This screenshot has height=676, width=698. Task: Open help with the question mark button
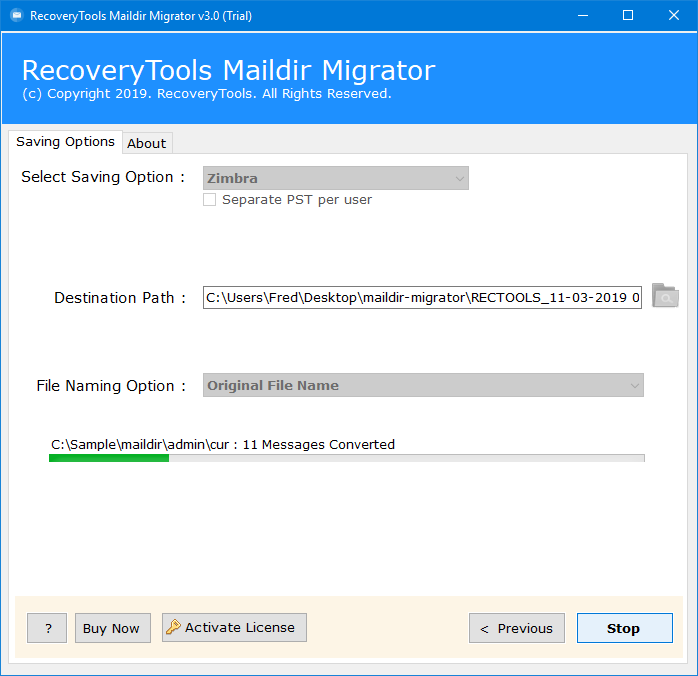[x=47, y=628]
